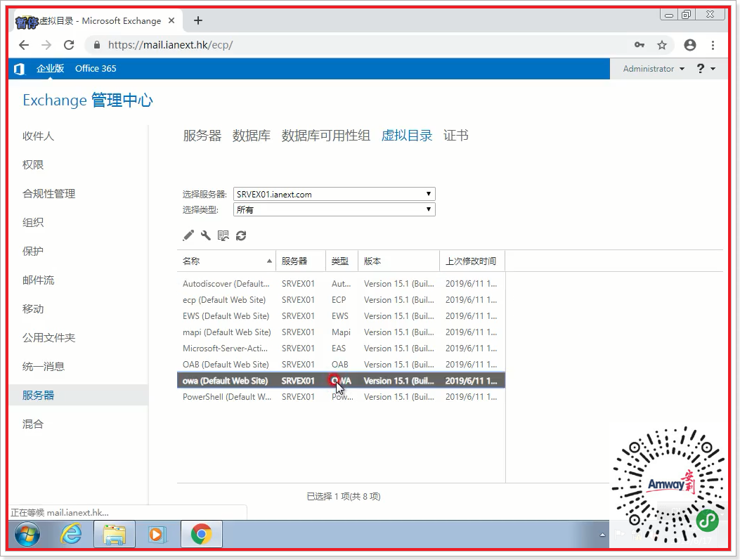Sort by the 上次修改时间 column header

pyautogui.click(x=472, y=261)
